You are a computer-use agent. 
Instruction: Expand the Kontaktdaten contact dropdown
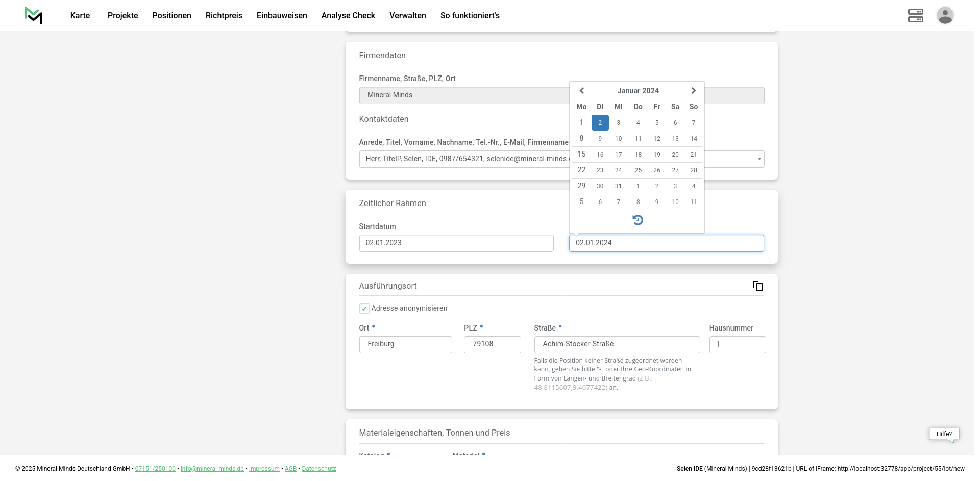coord(759,159)
